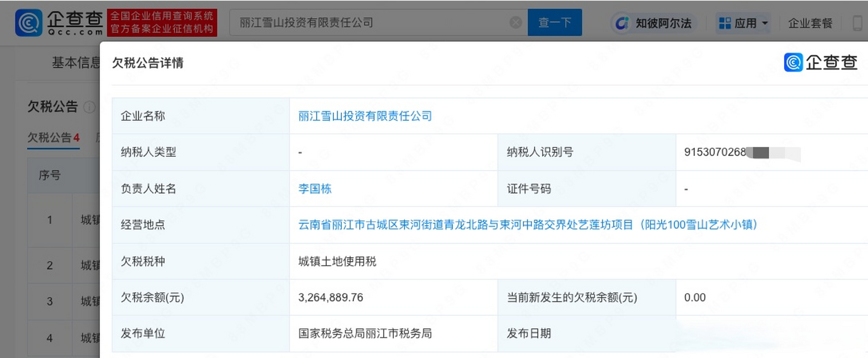The width and height of the screenshot is (868, 358).
Task: Click the 城镇土地使用税 tax type value
Action: (x=337, y=261)
